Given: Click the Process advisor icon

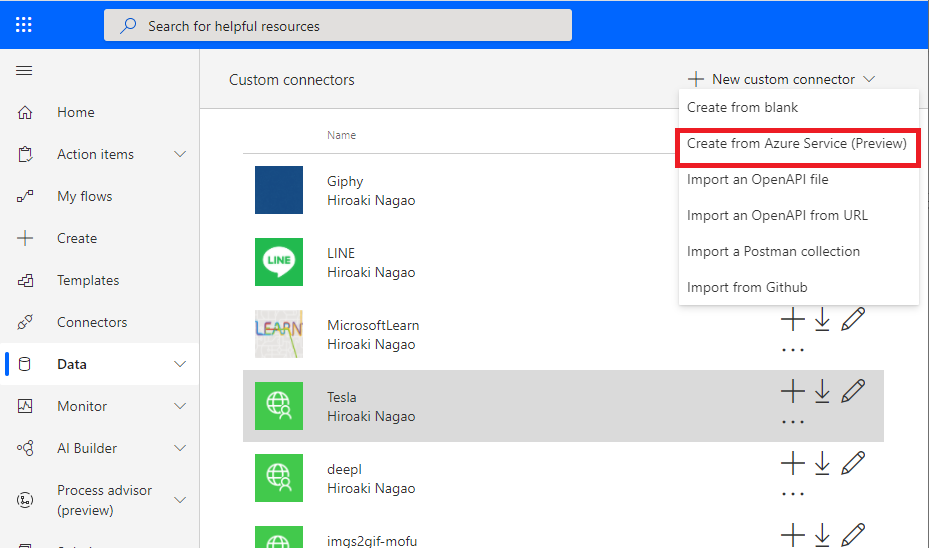Looking at the screenshot, I should pyautogui.click(x=25, y=500).
